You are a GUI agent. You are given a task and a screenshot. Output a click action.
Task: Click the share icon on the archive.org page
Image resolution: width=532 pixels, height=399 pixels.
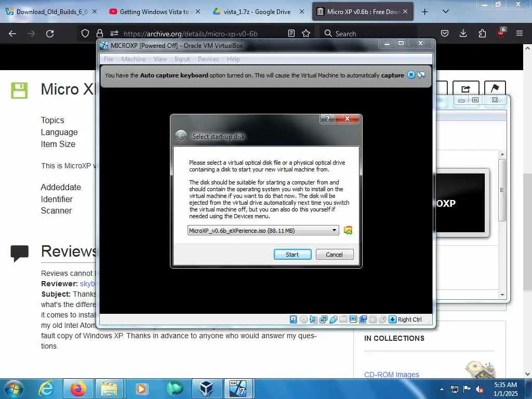point(465,89)
